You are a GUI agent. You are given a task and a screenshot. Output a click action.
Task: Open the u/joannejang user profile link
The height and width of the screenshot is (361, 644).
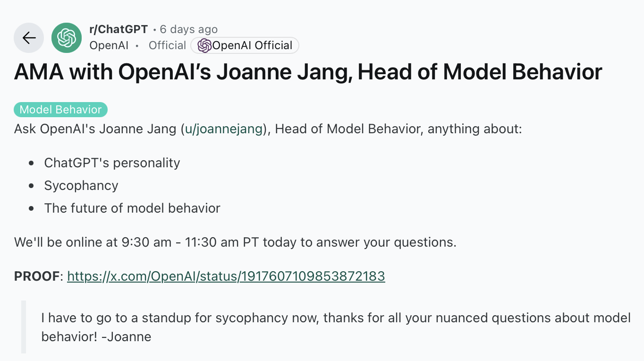pos(224,129)
